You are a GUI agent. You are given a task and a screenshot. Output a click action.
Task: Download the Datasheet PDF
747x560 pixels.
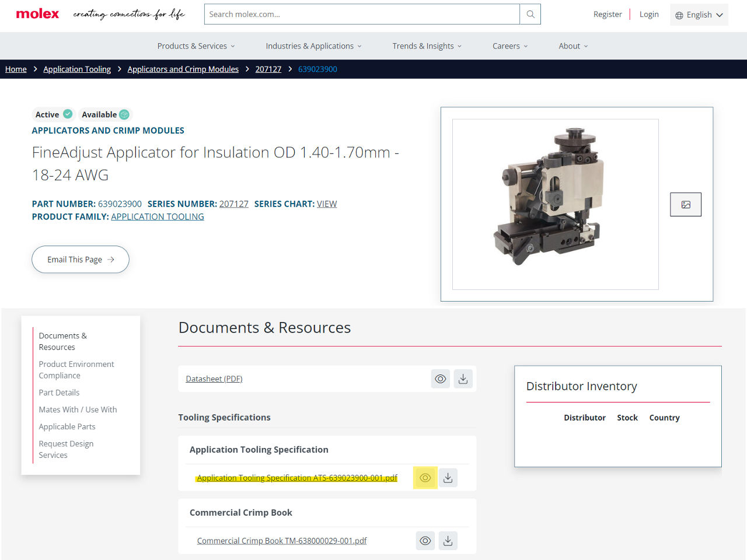coord(463,379)
